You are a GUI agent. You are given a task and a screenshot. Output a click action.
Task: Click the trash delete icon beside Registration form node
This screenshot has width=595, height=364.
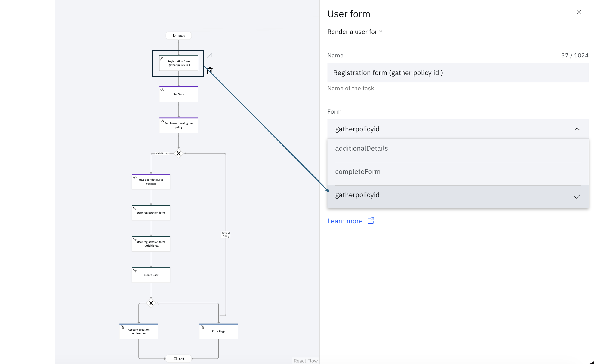point(210,71)
